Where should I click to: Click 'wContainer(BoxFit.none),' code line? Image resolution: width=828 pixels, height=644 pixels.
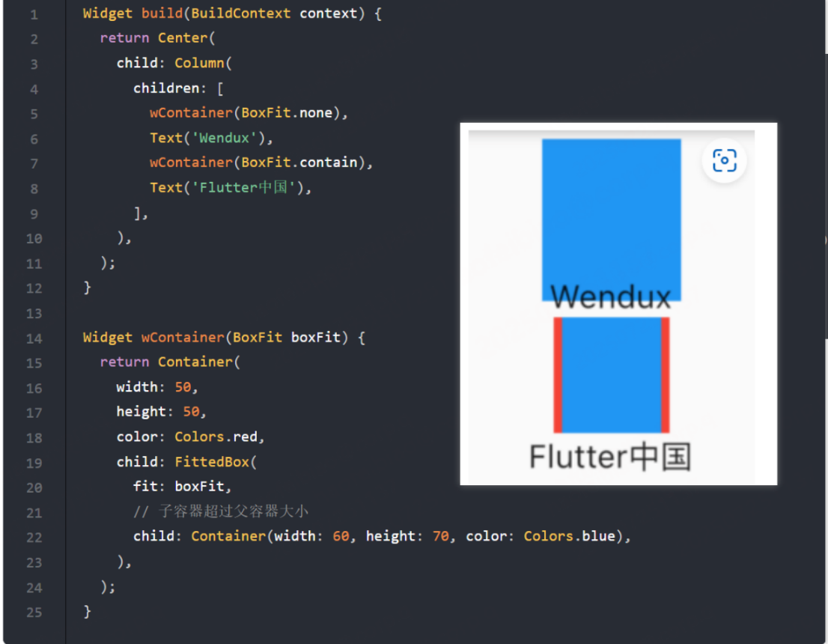pyautogui.click(x=249, y=112)
